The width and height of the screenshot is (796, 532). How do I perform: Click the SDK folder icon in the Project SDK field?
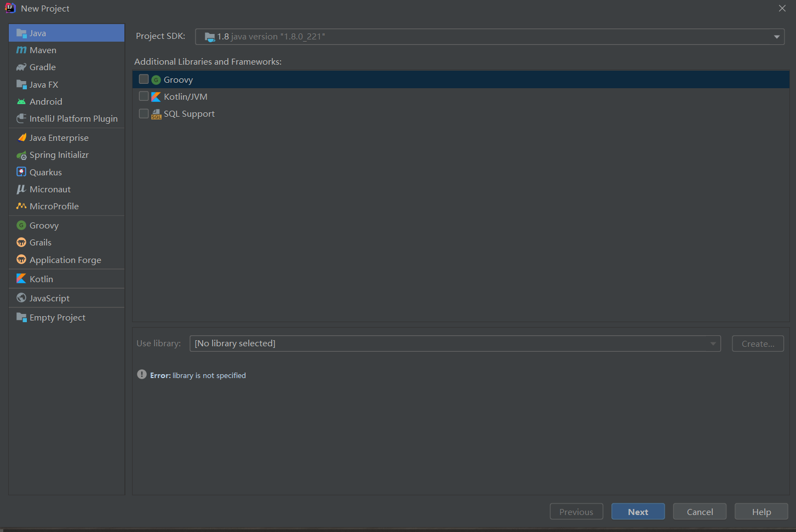pos(210,37)
